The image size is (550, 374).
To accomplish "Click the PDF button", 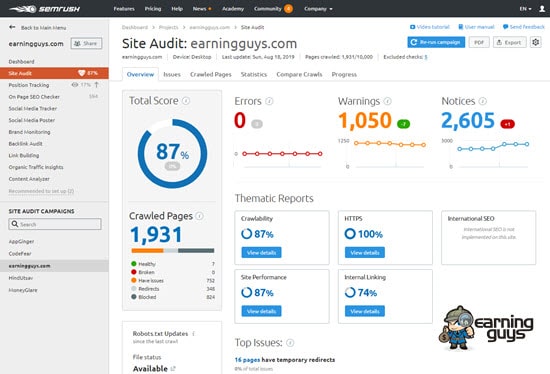I will [479, 42].
